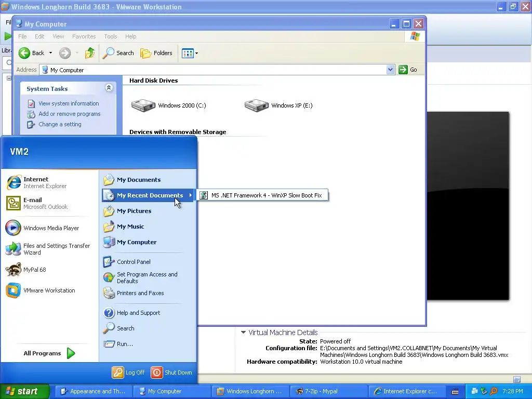This screenshot has height=399, width=532.
Task: Click the system tray clock 7:28 PM
Action: click(x=513, y=391)
